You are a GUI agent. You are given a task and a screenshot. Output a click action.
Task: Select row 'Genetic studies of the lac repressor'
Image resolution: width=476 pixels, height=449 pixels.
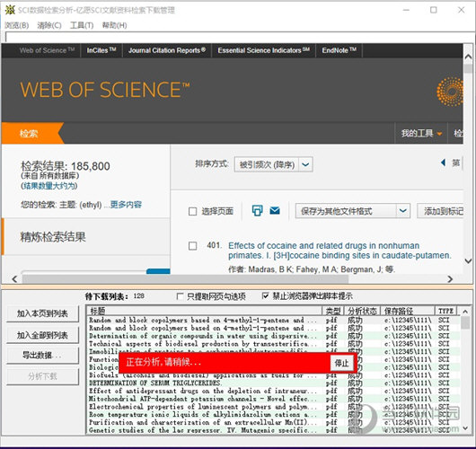(x=273, y=430)
